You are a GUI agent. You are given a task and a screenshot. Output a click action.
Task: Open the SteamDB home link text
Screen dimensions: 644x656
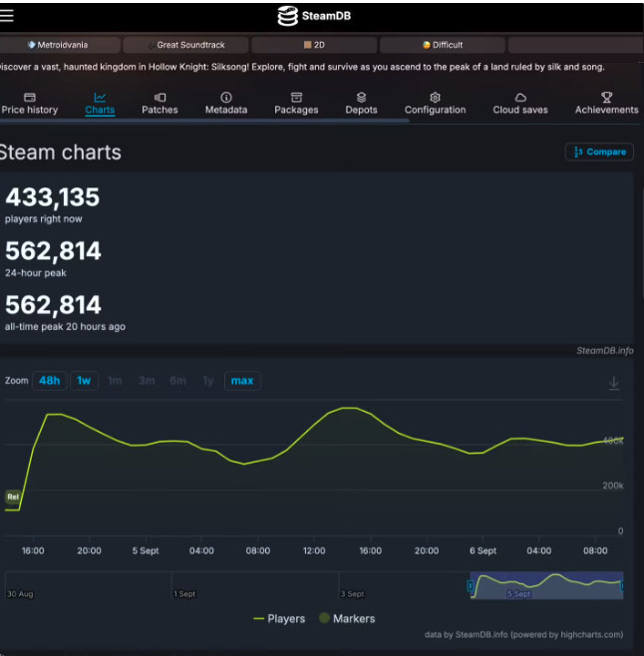(x=326, y=16)
